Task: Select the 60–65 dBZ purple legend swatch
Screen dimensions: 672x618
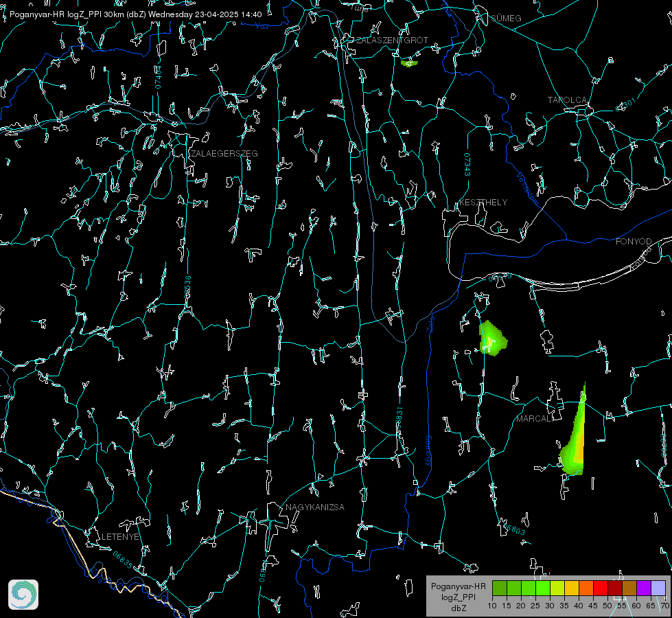Action: pos(644,588)
